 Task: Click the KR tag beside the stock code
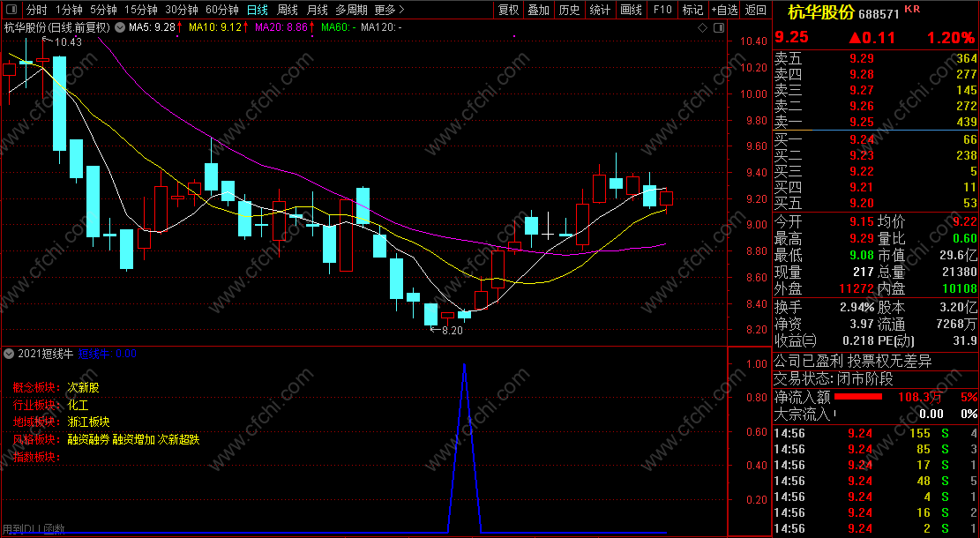pos(912,9)
